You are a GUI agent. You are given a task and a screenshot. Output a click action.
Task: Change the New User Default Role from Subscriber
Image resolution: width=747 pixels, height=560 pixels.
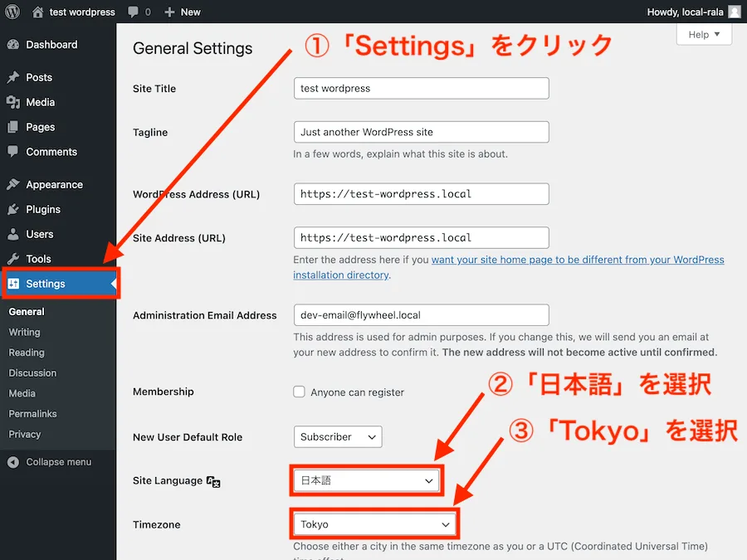click(x=337, y=436)
